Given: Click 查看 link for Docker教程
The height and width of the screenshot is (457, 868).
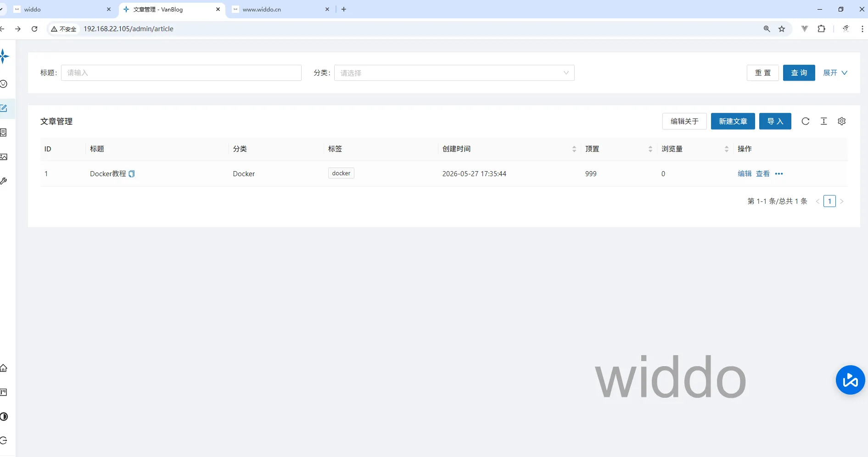Looking at the screenshot, I should 763,174.
